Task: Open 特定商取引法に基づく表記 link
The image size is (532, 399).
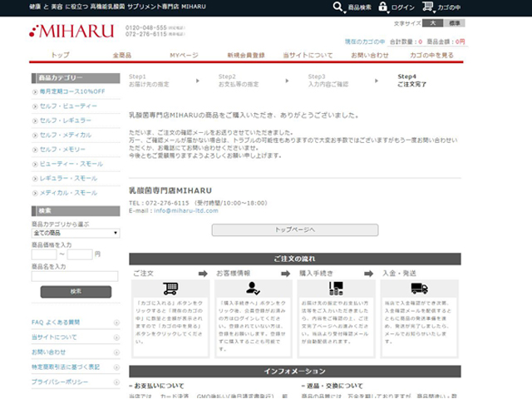Action: [66, 367]
